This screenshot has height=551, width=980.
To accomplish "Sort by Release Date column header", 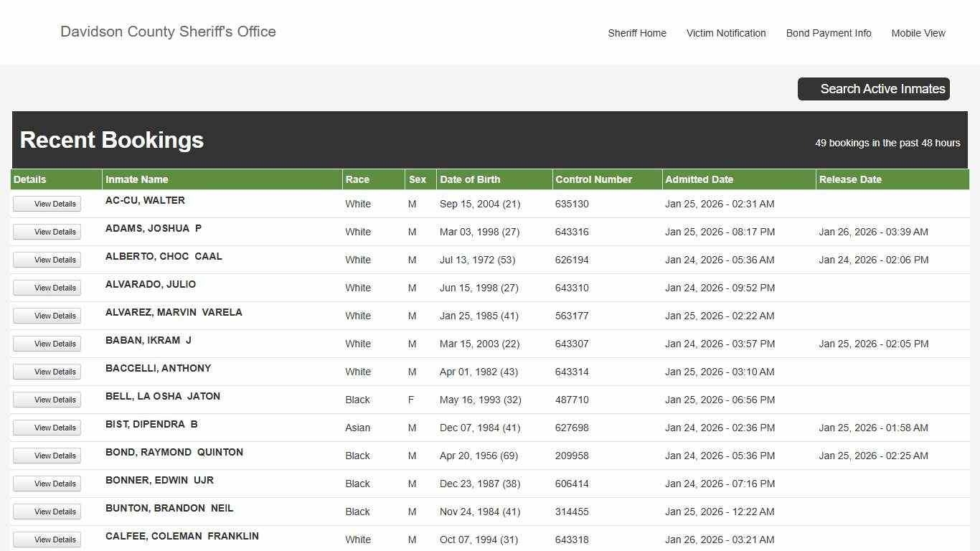I will [x=850, y=179].
